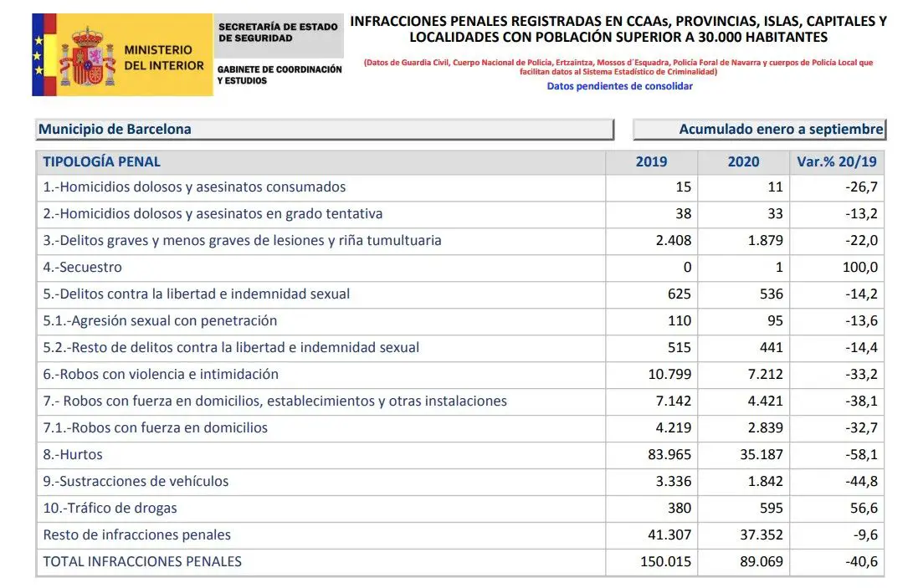Image resolution: width=918 pixels, height=588 pixels.
Task: Click the 2019 value '3.336' for vehículos
Action: click(652, 482)
